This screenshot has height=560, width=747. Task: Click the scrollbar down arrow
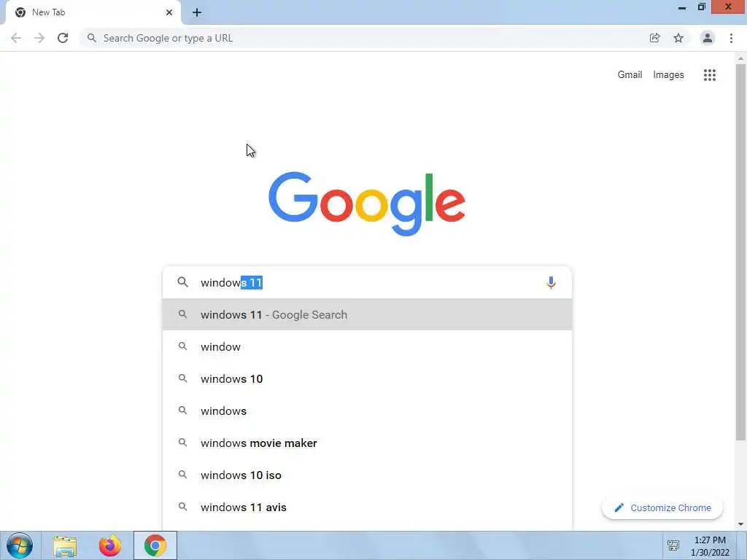coord(740,524)
